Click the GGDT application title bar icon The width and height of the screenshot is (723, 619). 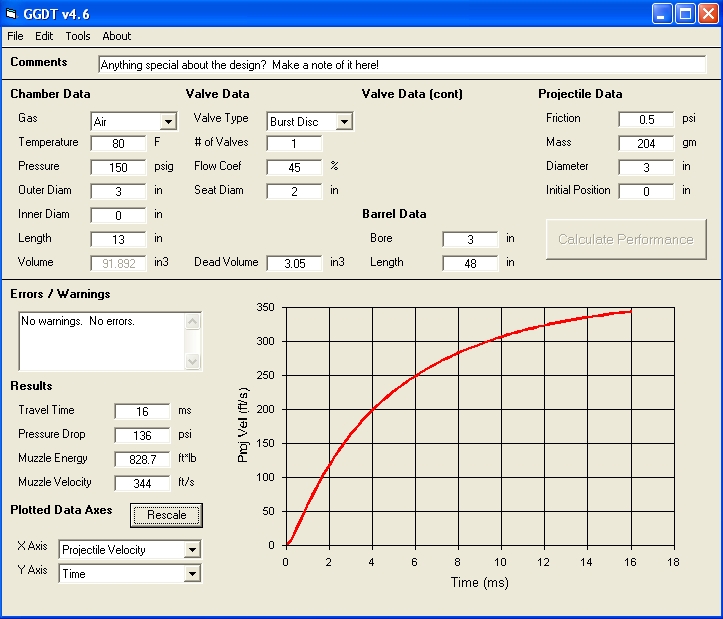coord(12,13)
